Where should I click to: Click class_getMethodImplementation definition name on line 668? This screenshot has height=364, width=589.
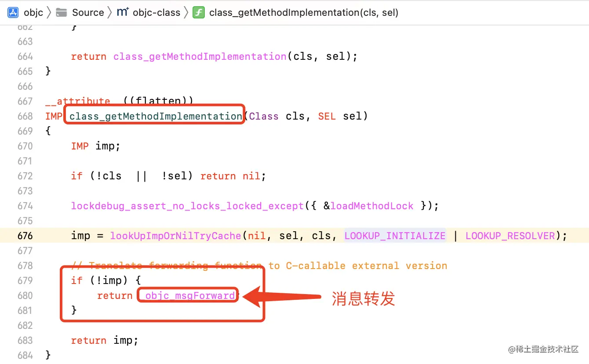[156, 116]
